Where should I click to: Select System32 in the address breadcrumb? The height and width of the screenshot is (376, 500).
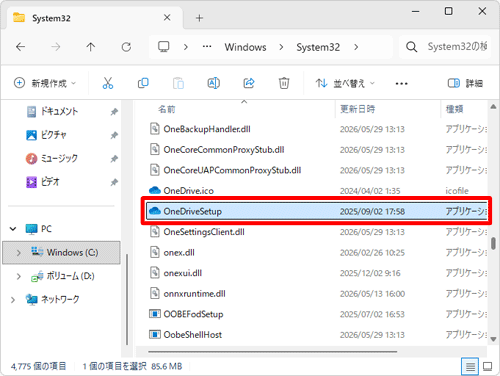coord(318,47)
